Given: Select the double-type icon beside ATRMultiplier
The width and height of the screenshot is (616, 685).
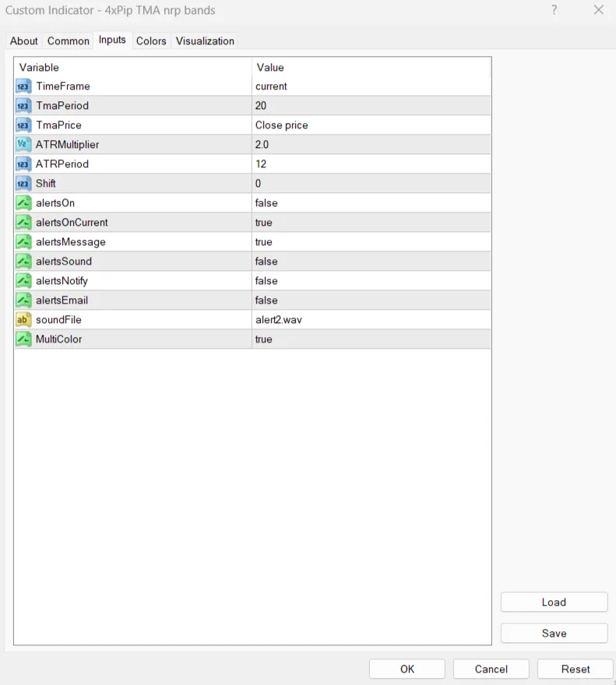Looking at the screenshot, I should (x=23, y=145).
